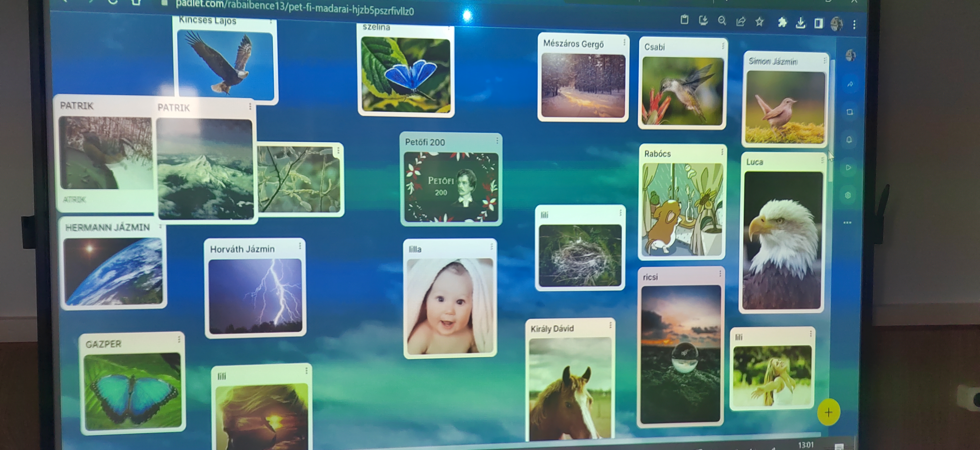The height and width of the screenshot is (450, 980).
Task: Open the Chrome three-dot menu
Action: pyautogui.click(x=854, y=25)
